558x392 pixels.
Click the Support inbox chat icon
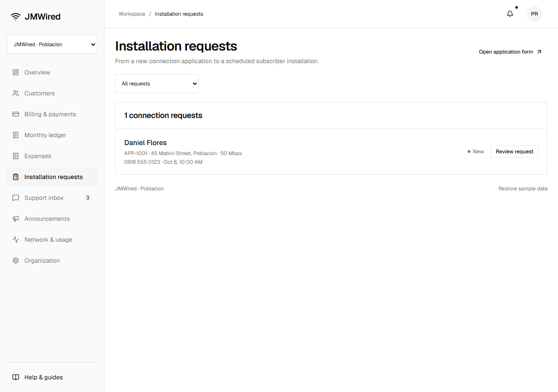click(x=16, y=198)
